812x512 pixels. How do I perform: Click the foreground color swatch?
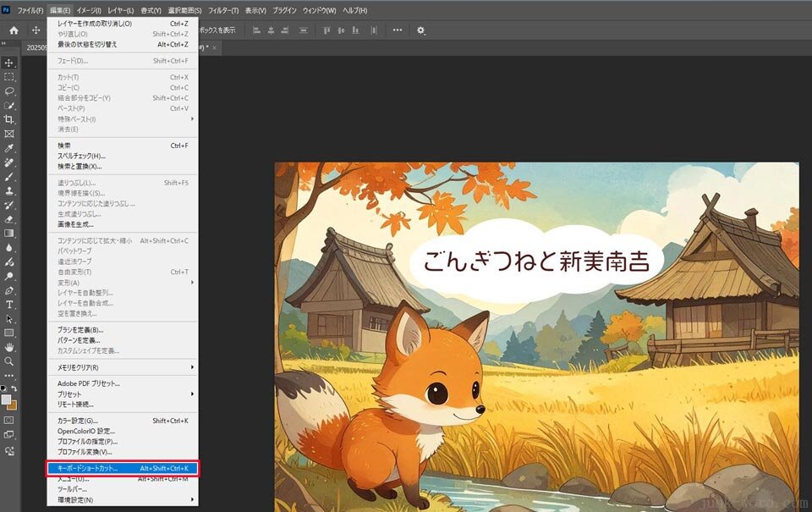[6, 399]
